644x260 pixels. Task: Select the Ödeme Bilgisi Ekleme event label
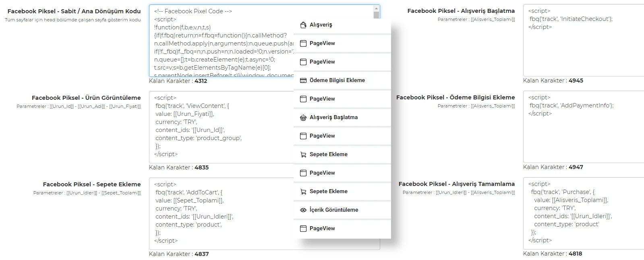tap(337, 80)
